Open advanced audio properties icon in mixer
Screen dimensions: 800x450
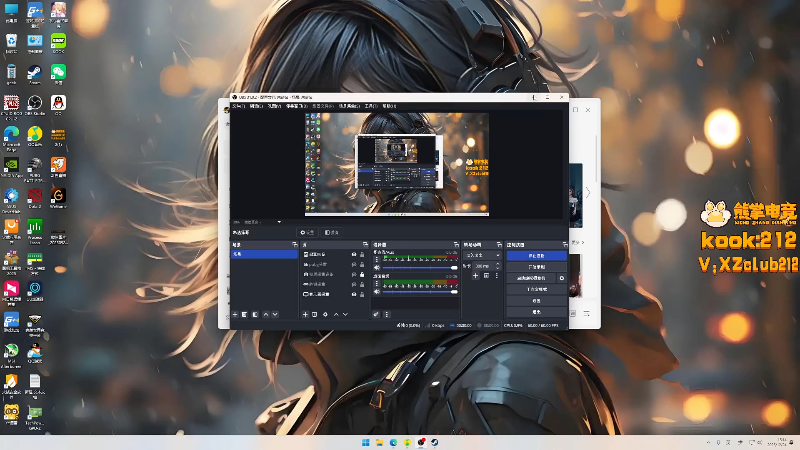coord(376,315)
